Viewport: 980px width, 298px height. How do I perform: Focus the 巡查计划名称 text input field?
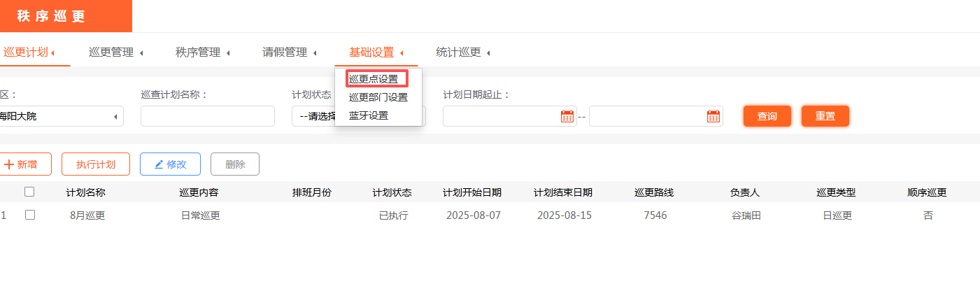click(x=207, y=116)
